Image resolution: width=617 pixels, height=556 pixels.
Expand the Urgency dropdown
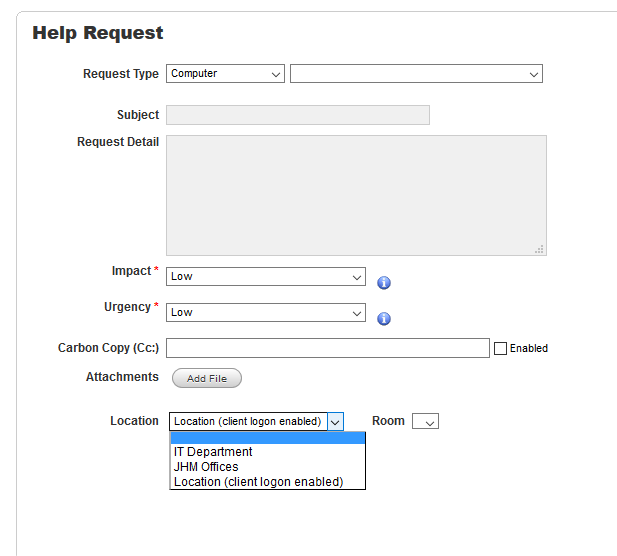[266, 313]
